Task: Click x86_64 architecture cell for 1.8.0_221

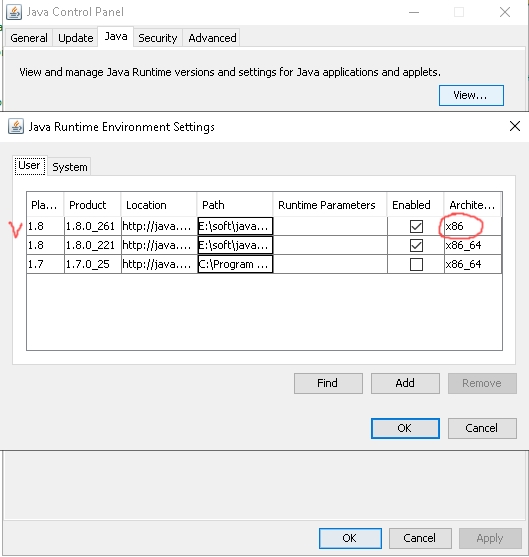Action: tap(473, 245)
